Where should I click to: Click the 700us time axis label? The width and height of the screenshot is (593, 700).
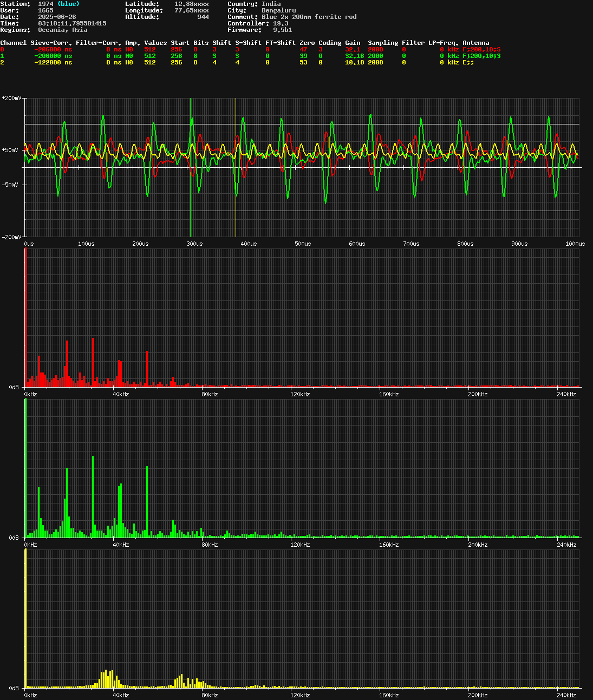411,244
